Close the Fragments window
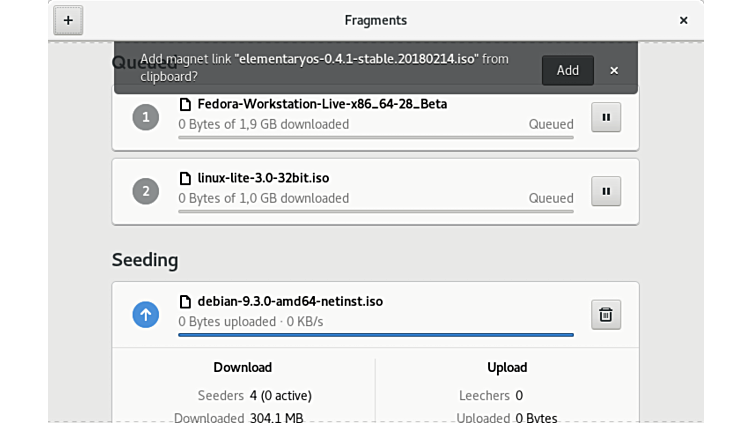Screen dimensions: 752x423 pos(684,20)
